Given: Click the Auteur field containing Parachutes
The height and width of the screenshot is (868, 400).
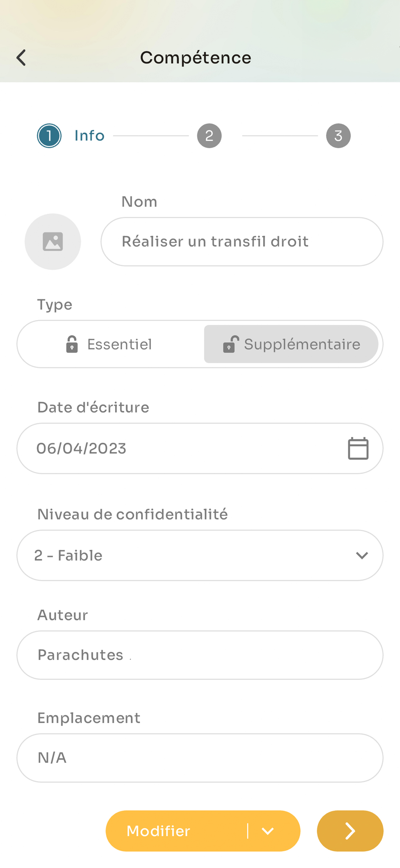Looking at the screenshot, I should 200,655.
